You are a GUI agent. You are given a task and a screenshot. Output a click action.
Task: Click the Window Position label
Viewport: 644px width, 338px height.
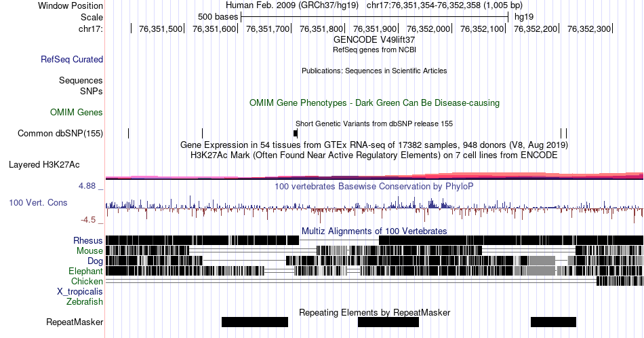[71, 5]
